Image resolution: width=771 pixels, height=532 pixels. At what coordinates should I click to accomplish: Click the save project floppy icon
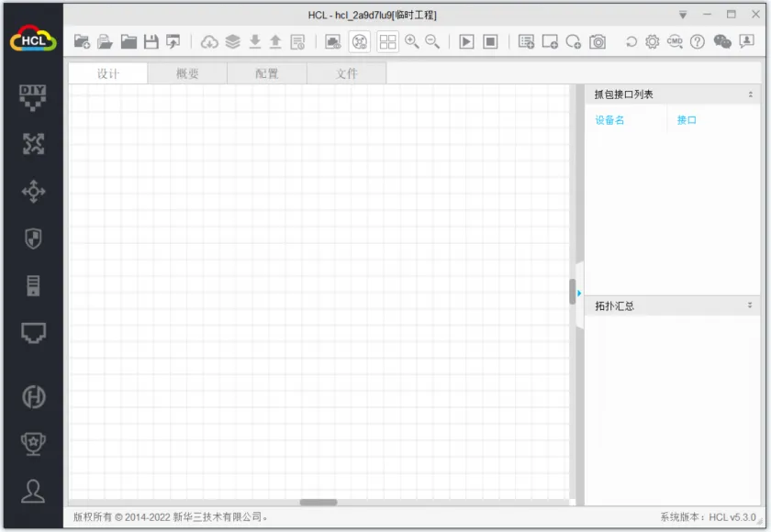click(151, 42)
